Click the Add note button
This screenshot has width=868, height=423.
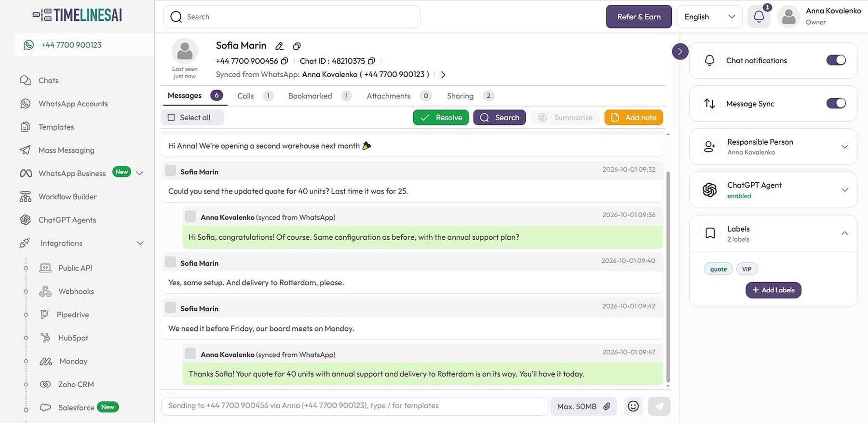click(x=634, y=118)
